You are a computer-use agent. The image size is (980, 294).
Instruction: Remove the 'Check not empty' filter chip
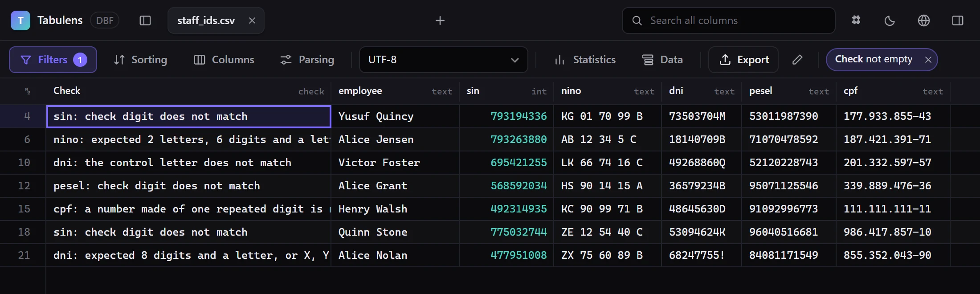928,60
